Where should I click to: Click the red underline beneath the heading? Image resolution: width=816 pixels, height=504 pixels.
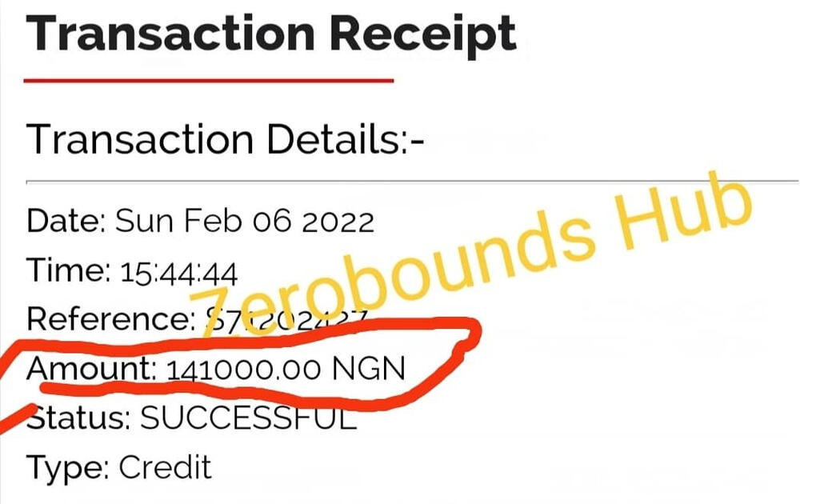click(209, 80)
